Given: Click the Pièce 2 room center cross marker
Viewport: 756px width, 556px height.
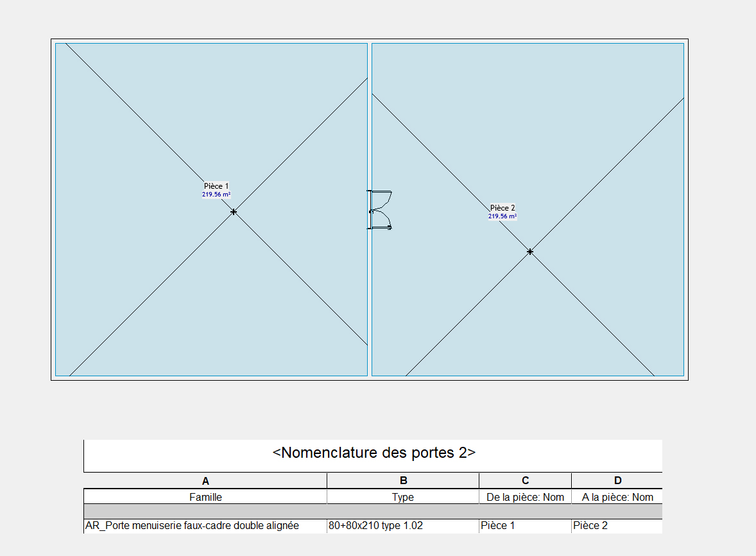Looking at the screenshot, I should pos(530,252).
